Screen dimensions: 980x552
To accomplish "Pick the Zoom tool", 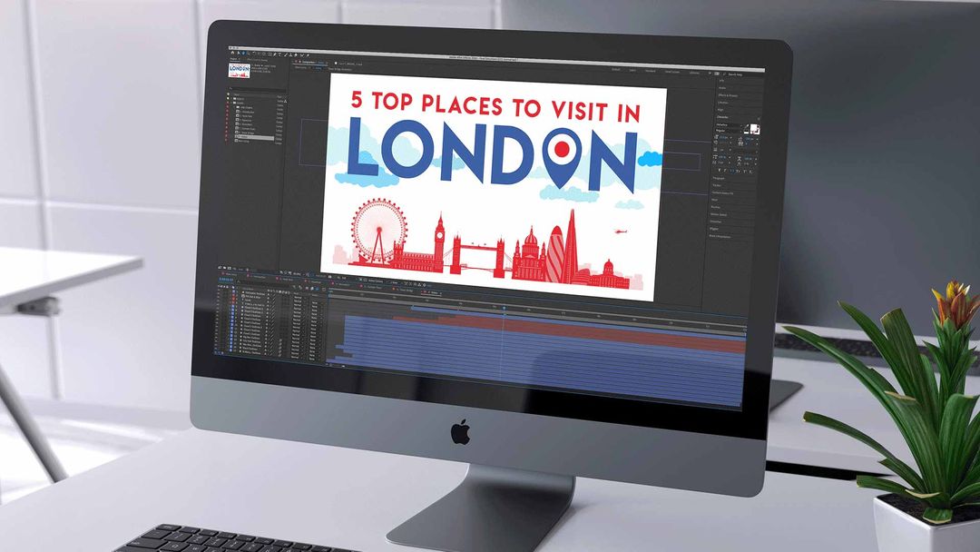I will (249, 54).
